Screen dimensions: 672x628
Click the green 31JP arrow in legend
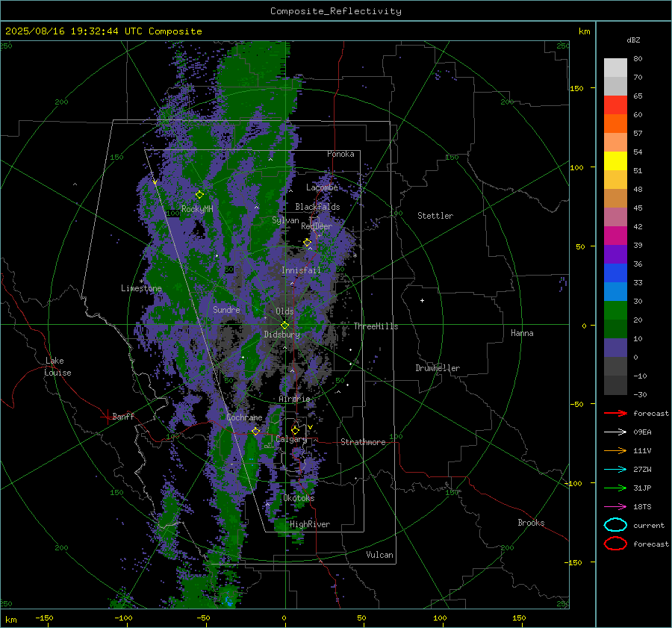615,488
